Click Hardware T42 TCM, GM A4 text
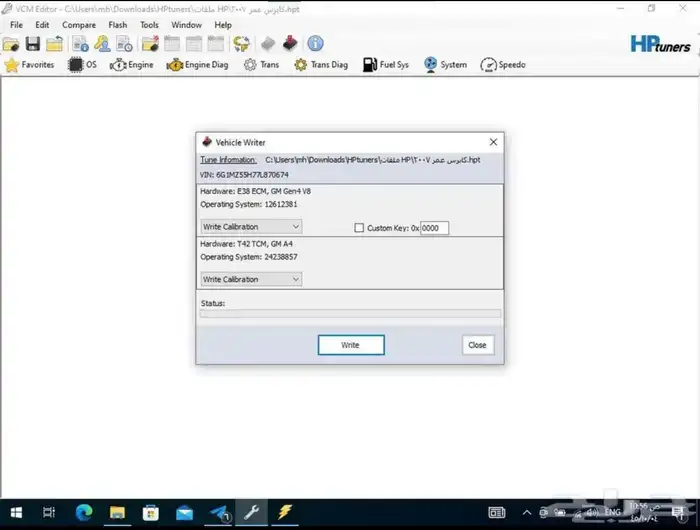The height and width of the screenshot is (530, 700). point(246,244)
